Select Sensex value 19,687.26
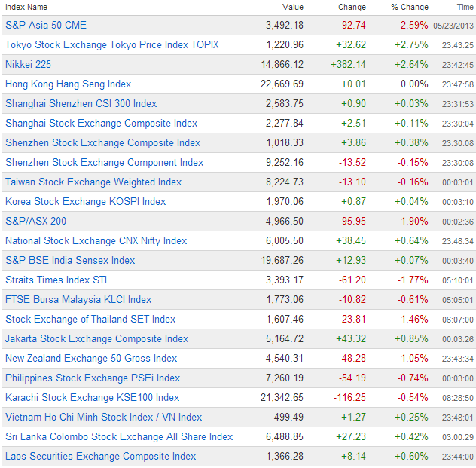This screenshot has height=468, width=476. pyautogui.click(x=282, y=260)
